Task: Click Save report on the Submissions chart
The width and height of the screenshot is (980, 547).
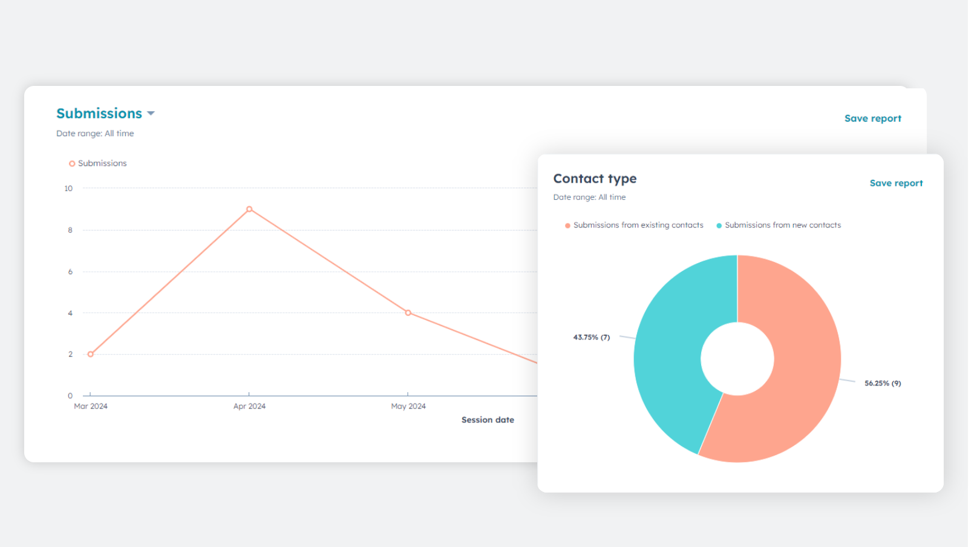Action: point(873,118)
